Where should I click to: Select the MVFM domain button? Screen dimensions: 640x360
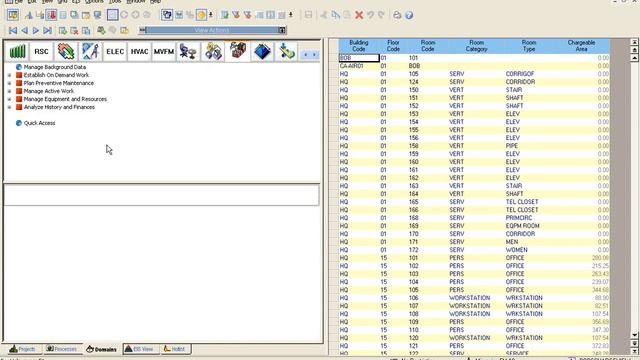point(164,51)
